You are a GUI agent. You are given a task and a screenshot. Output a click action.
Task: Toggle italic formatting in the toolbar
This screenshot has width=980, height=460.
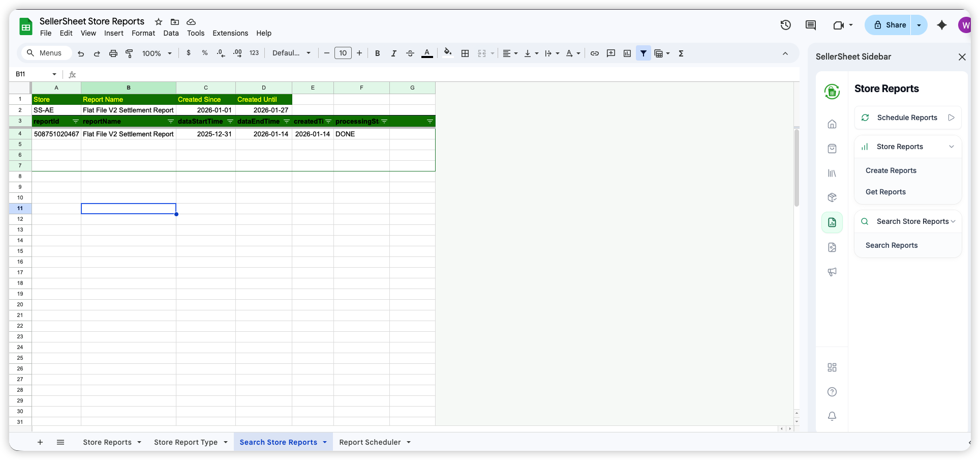[x=394, y=53]
